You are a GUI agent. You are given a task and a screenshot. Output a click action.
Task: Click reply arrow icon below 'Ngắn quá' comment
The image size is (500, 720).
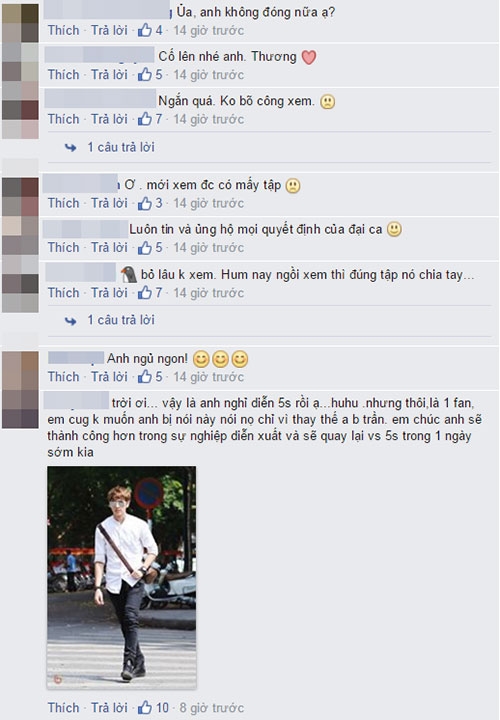click(x=70, y=147)
